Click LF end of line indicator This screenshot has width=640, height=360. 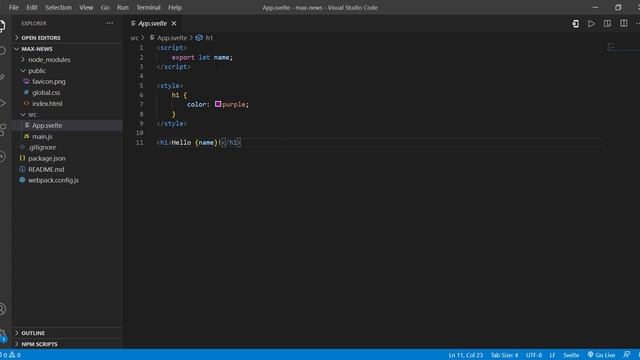coord(552,355)
